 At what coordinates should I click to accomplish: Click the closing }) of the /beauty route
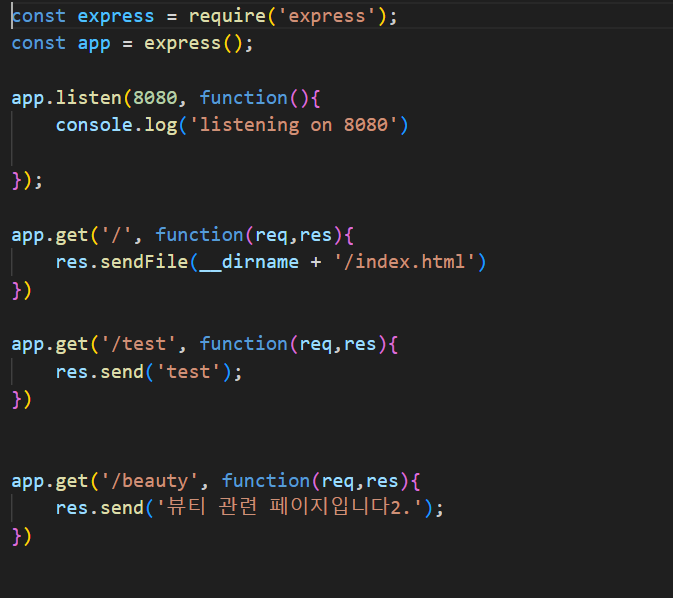[21, 537]
